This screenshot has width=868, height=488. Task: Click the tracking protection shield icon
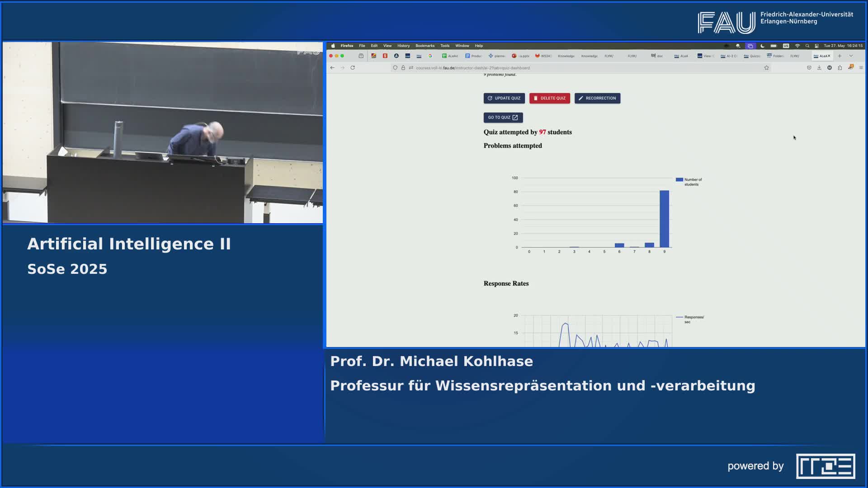pyautogui.click(x=395, y=68)
